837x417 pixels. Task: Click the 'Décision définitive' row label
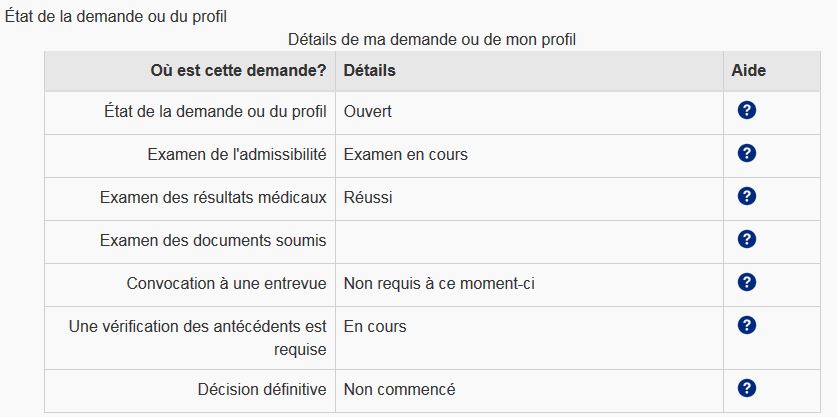[263, 389]
